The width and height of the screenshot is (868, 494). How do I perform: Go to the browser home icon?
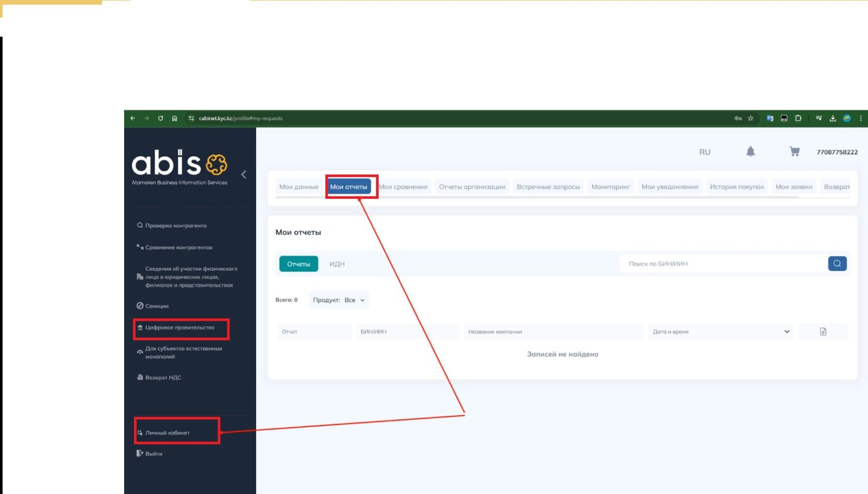175,118
